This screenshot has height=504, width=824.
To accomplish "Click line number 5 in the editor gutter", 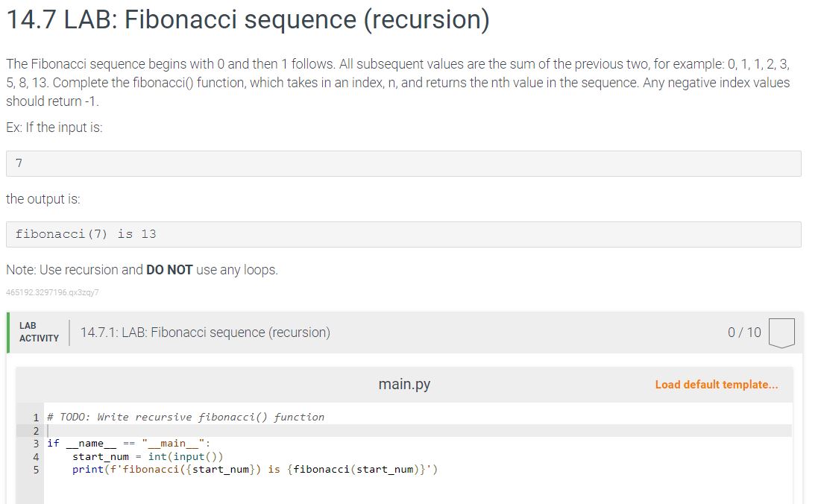I will click(x=35, y=469).
